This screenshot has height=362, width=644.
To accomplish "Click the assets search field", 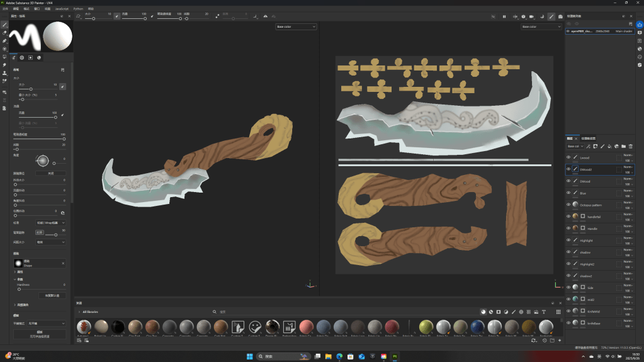I will [252, 312].
